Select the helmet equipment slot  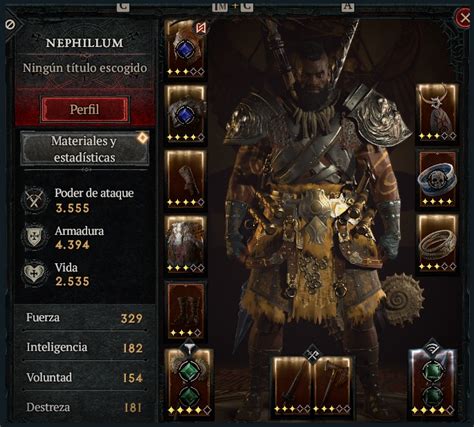[x=186, y=48]
